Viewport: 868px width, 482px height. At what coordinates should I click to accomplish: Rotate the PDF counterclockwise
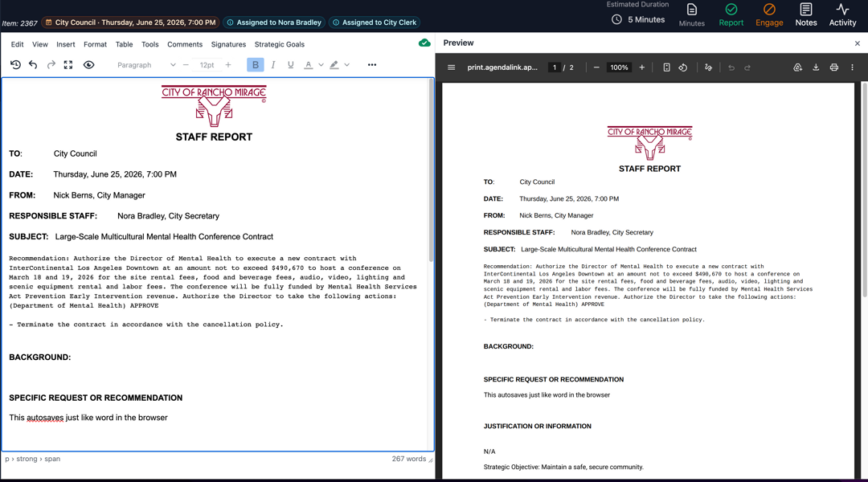(683, 67)
